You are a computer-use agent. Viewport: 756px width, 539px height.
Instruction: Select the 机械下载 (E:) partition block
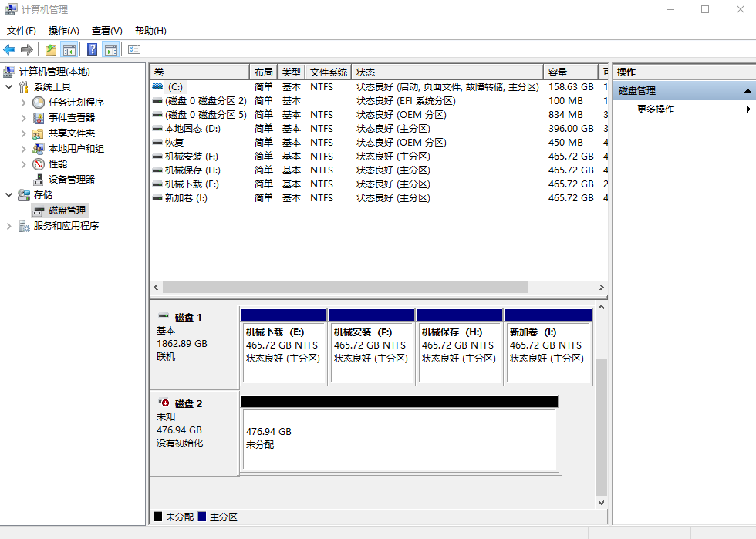click(283, 347)
